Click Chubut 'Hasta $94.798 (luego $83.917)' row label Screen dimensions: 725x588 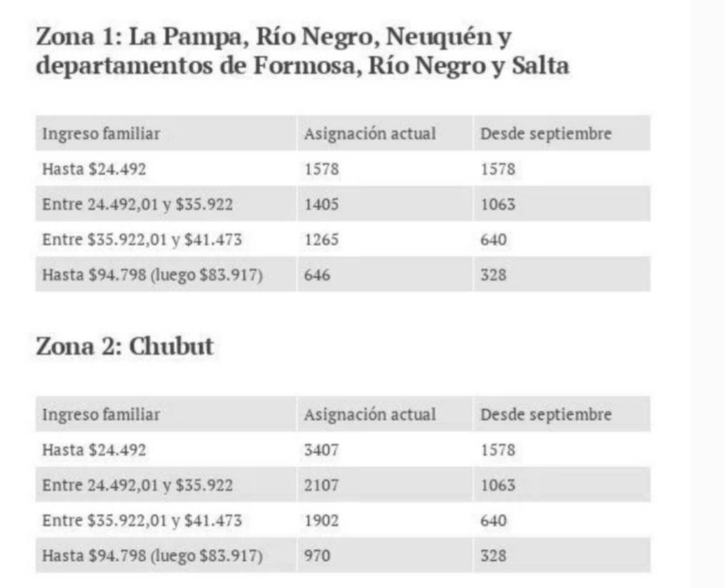pyautogui.click(x=152, y=555)
